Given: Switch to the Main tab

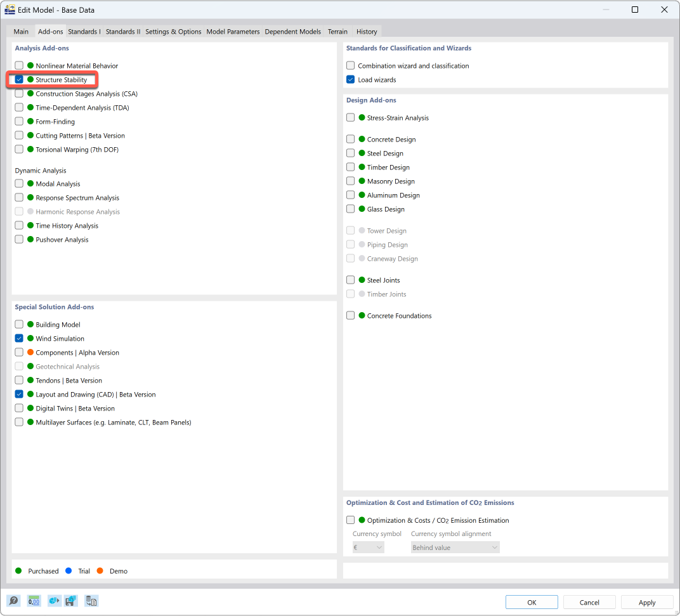Looking at the screenshot, I should pyautogui.click(x=21, y=32).
